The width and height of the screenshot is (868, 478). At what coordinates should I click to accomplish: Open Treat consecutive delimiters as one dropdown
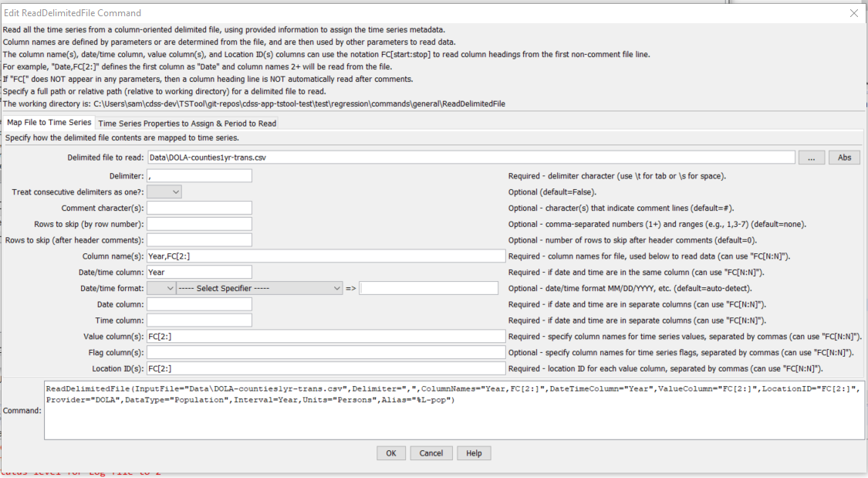(164, 192)
